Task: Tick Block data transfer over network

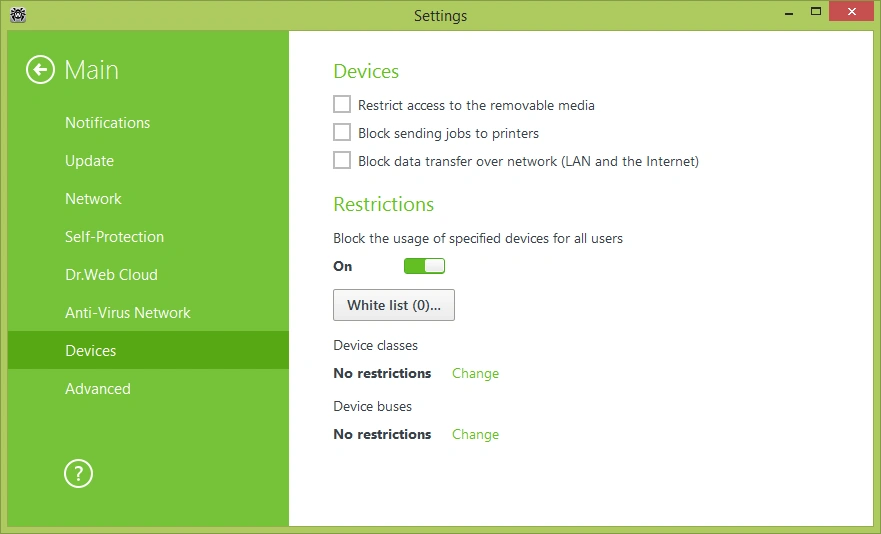Action: [342, 160]
